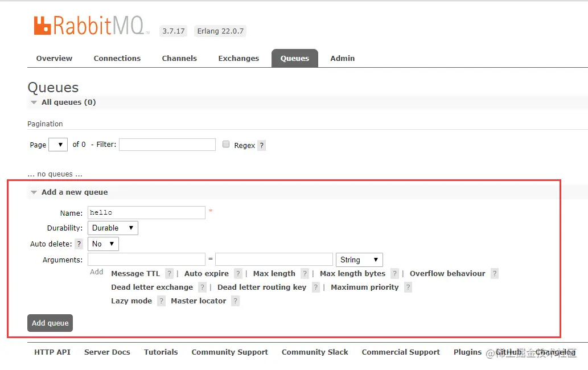Switch to the Overview tab

(55, 59)
